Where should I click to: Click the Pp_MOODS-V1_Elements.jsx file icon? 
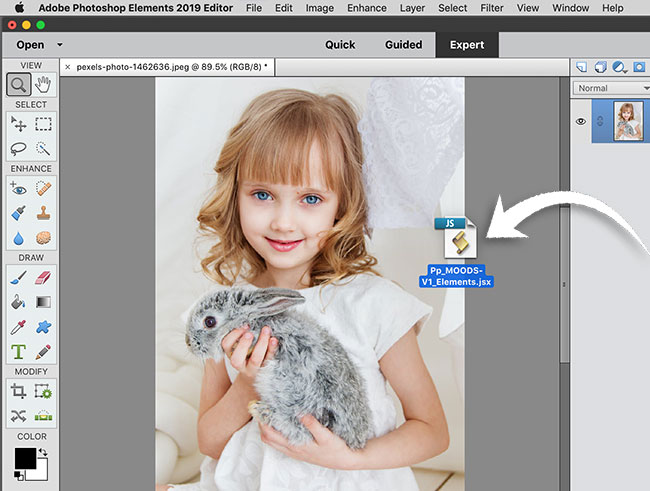[x=456, y=238]
